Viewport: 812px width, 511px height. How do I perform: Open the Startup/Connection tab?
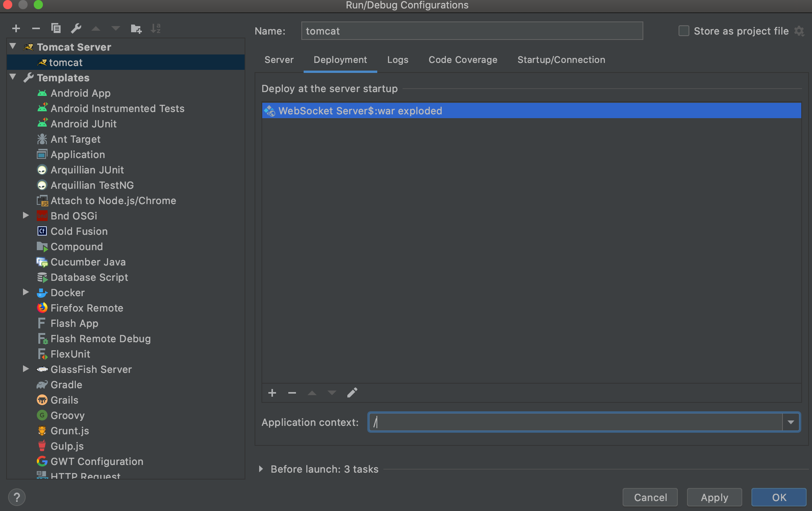tap(561, 60)
